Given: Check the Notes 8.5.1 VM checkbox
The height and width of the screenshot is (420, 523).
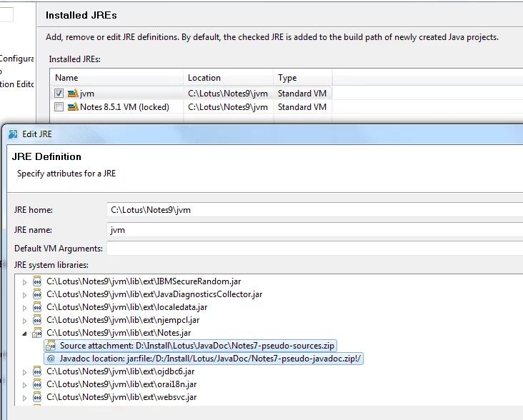Looking at the screenshot, I should (x=59, y=107).
